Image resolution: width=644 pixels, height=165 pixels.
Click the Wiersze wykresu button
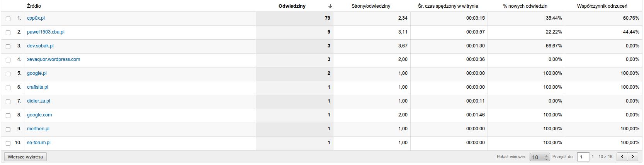pyautogui.click(x=25, y=157)
